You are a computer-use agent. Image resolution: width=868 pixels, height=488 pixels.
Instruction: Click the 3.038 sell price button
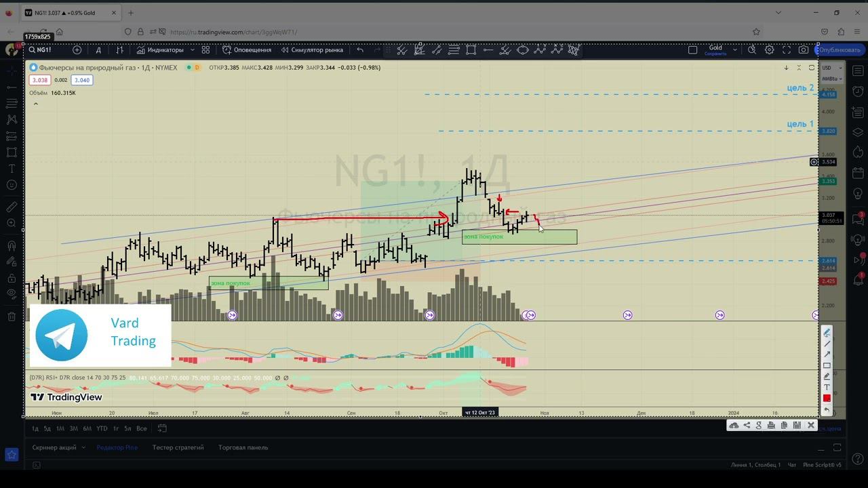pyautogui.click(x=39, y=80)
